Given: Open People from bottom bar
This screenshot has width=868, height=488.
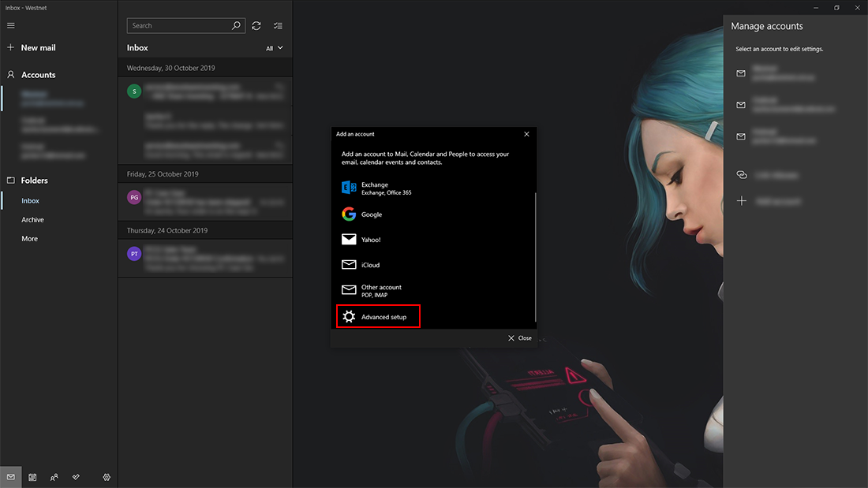Looking at the screenshot, I should (54, 477).
